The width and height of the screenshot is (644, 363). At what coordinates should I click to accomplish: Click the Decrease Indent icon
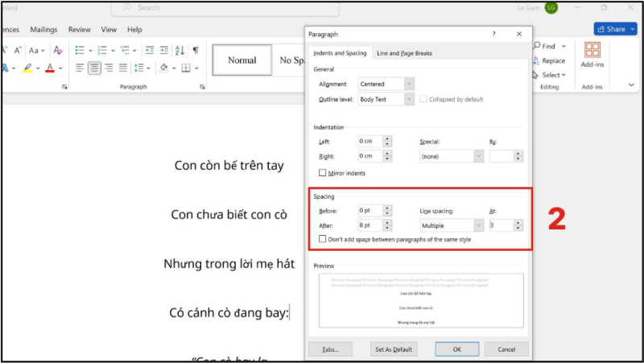150,50
